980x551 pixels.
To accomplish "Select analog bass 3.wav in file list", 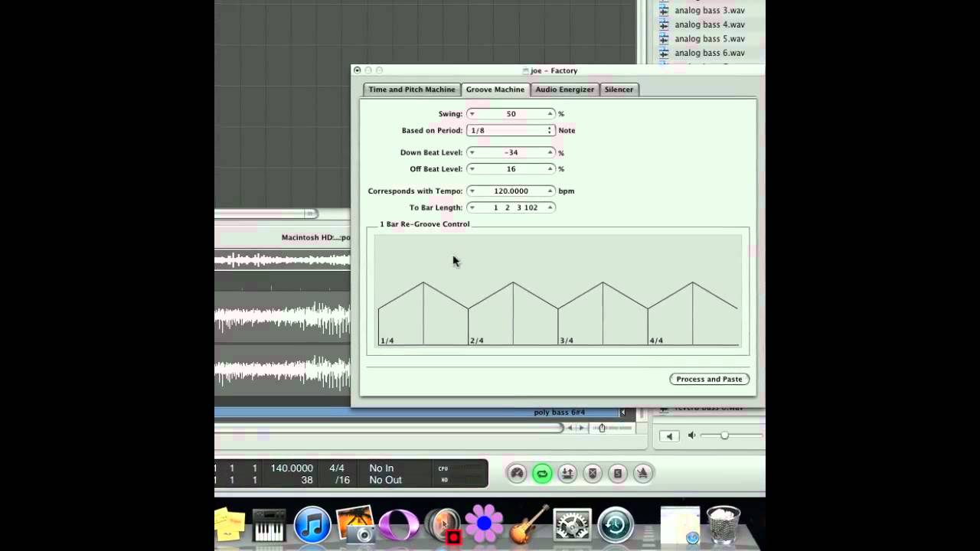I will tap(710, 11).
